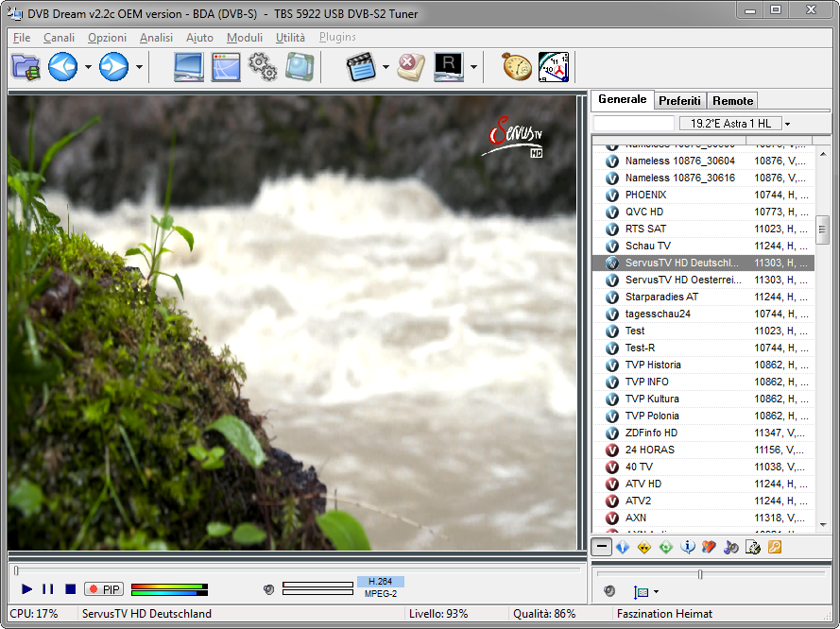840x629 pixels.
Task: Go to next channel with blue forward arrow
Action: 113,67
